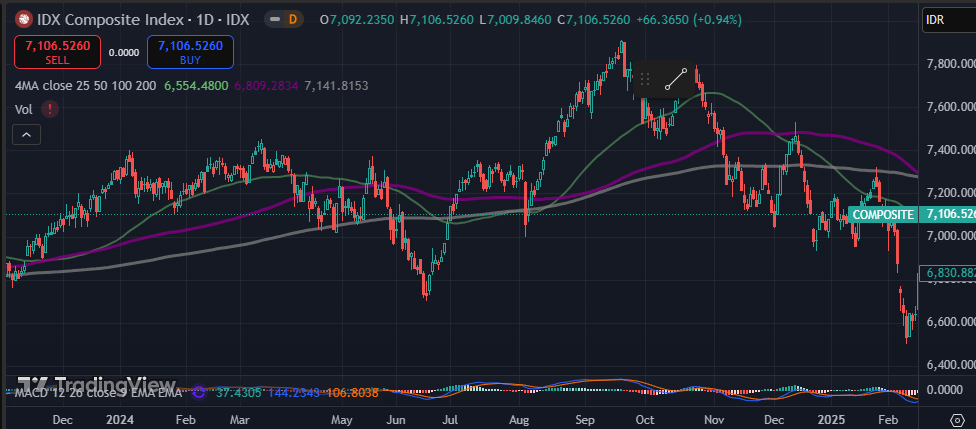Screen dimensions: 976x429
Task: Click the 7,800.000 price scale level
Action: (948, 64)
